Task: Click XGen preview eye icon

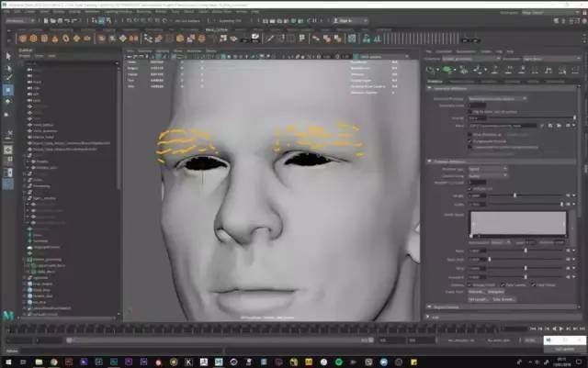Action: tap(431, 70)
